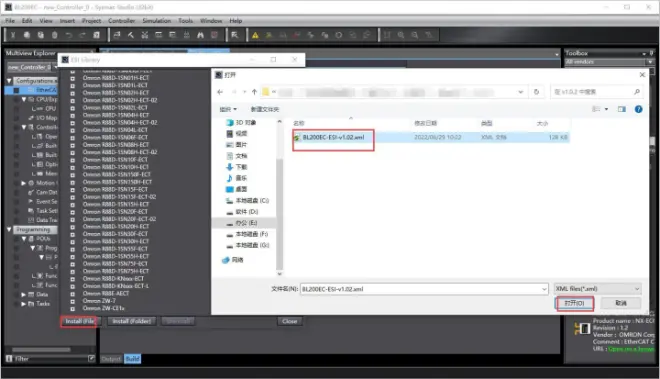The width and height of the screenshot is (660, 379).
Task: Click the search magnifier in Open dialog
Action: pos(637,92)
